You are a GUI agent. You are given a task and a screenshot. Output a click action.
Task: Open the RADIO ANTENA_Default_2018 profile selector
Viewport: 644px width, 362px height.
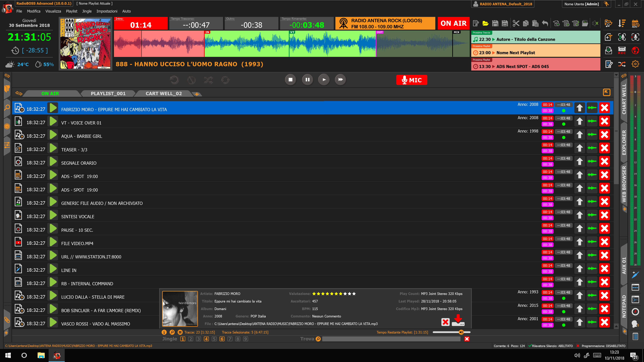tap(503, 4)
